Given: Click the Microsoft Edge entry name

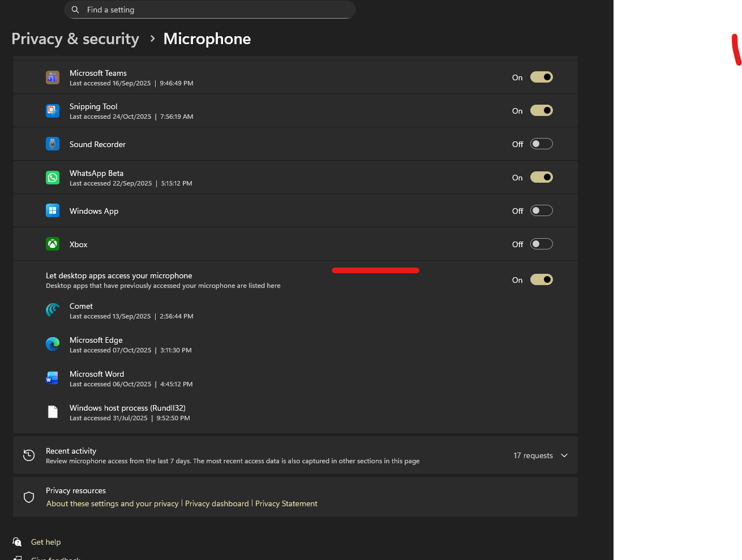Looking at the screenshot, I should tap(96, 340).
